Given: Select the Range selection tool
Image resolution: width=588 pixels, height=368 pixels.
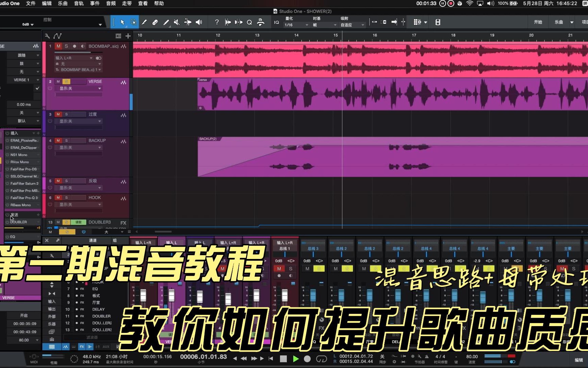Looking at the screenshot, I should coord(134,22).
